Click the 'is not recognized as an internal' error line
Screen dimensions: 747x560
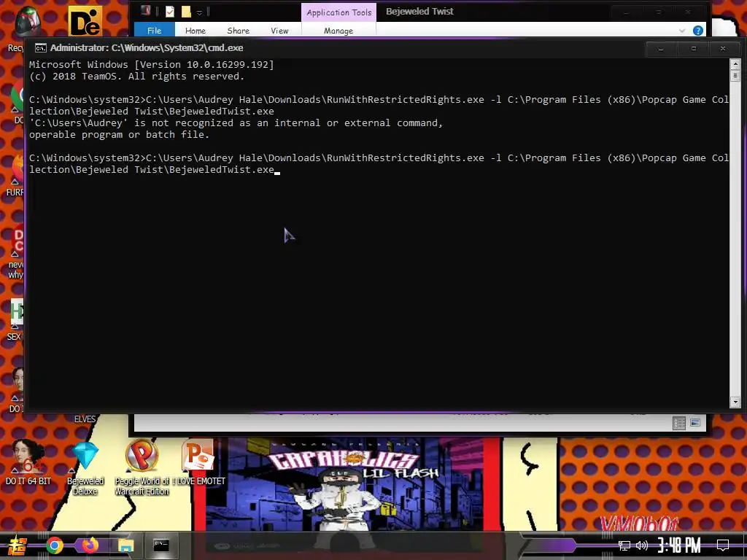tap(236, 122)
